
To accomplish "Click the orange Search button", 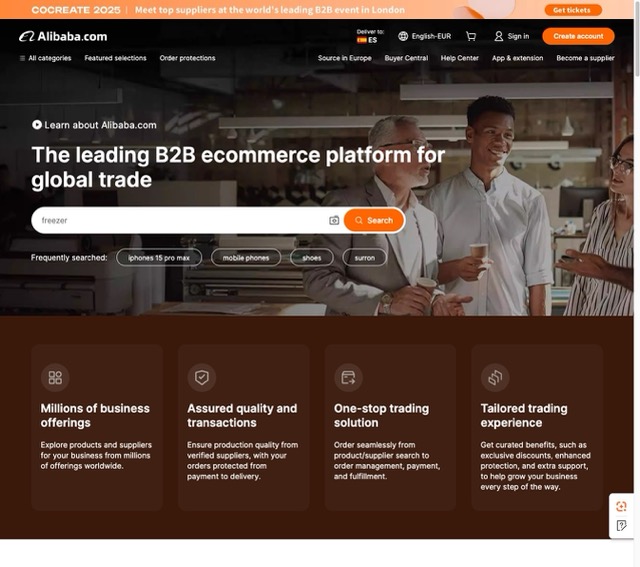I will coord(374,220).
